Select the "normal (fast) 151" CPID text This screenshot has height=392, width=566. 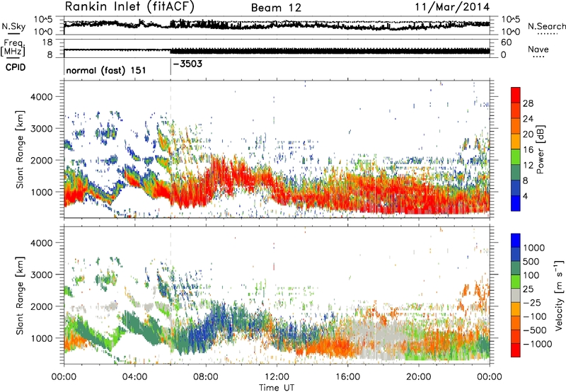(x=106, y=70)
